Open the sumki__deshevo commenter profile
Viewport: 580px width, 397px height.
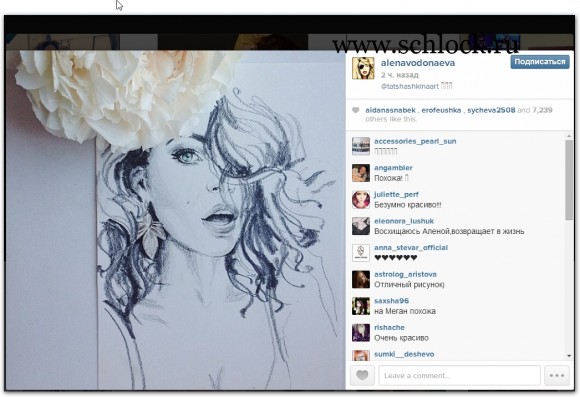point(404,354)
